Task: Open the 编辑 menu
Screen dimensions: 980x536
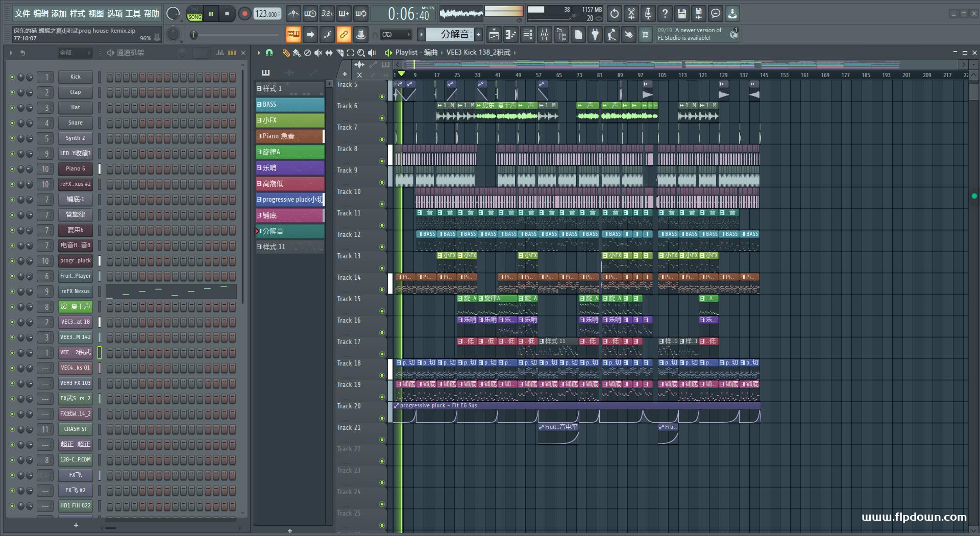Action: tap(41, 14)
